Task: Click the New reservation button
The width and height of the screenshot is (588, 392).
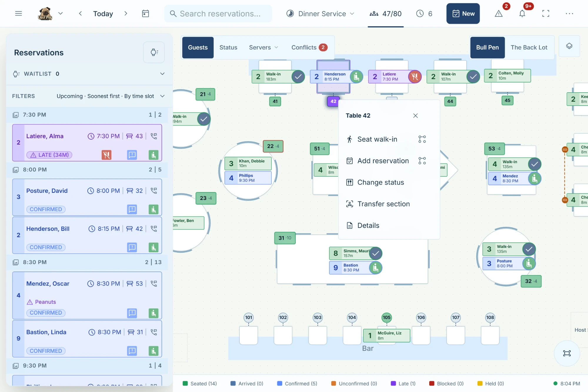Action: pyautogui.click(x=463, y=14)
